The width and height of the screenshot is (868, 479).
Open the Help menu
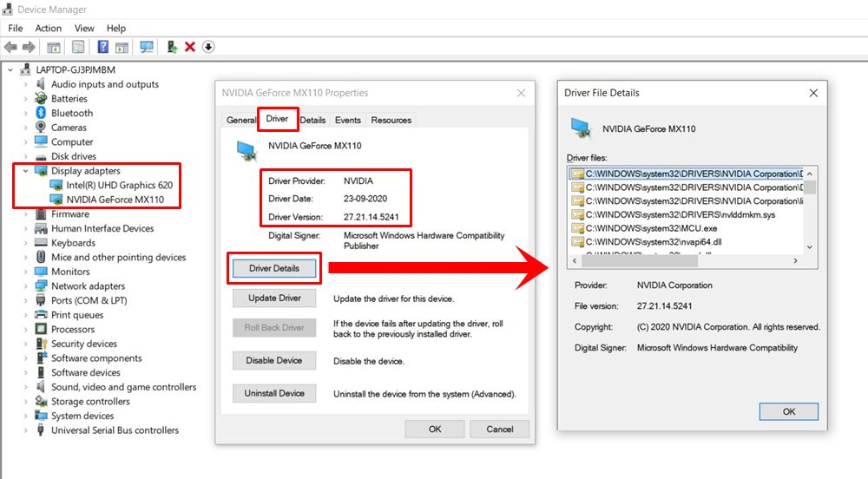point(116,29)
